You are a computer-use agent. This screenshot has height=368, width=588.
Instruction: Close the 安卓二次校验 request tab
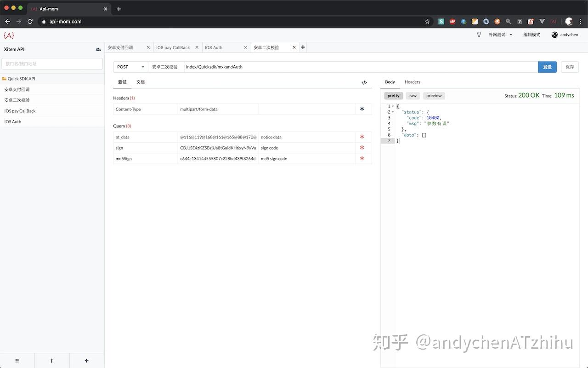[x=294, y=47]
